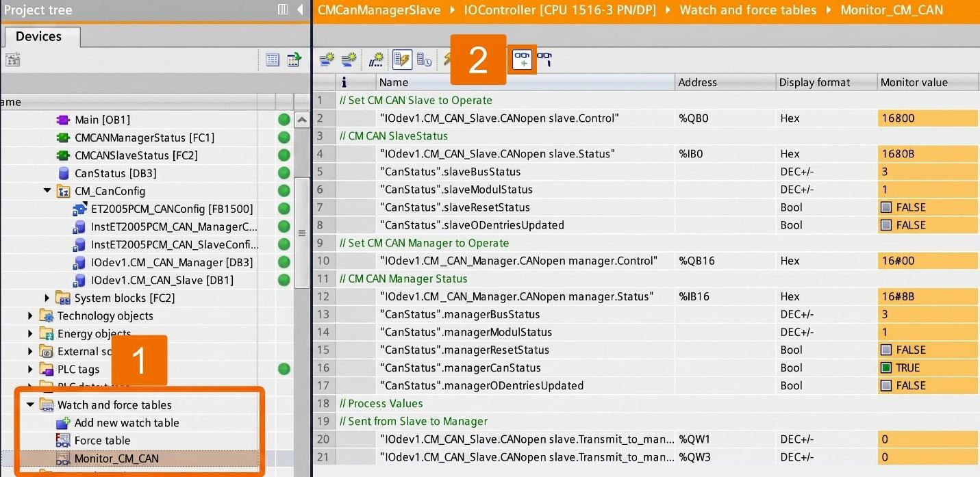
Task: Click the "CanStatus".slaveBusStatus name cell
Action: [525, 172]
